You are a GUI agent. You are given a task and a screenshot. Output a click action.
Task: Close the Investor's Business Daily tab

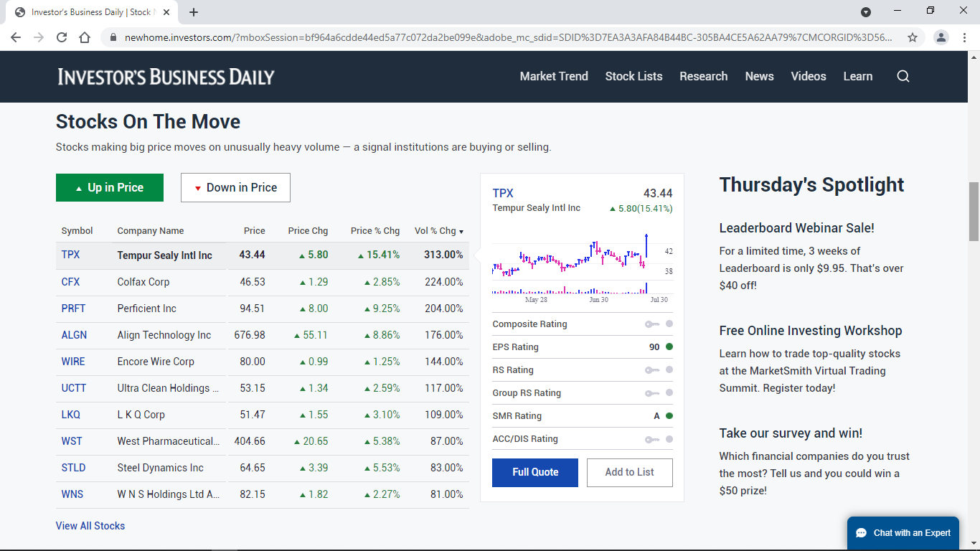click(166, 12)
